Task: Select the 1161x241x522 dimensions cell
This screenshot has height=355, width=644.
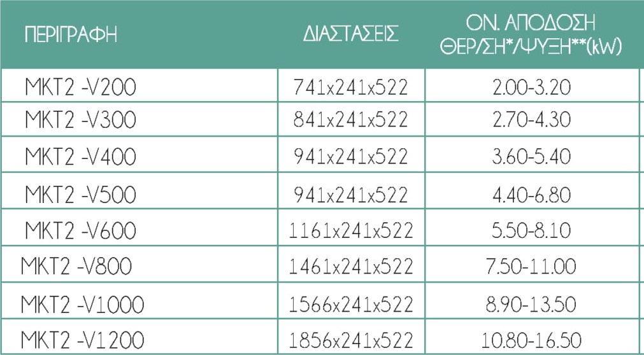Action: 350,228
